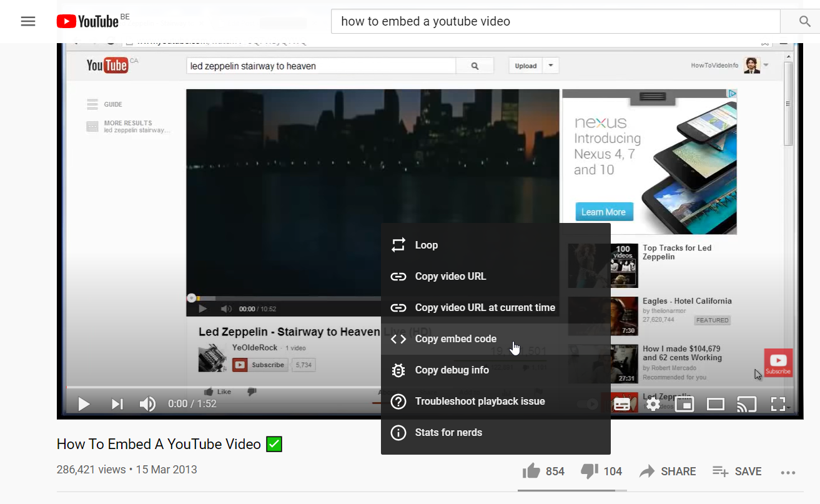Open the hamburger guide menu
The width and height of the screenshot is (820, 504).
pos(28,21)
